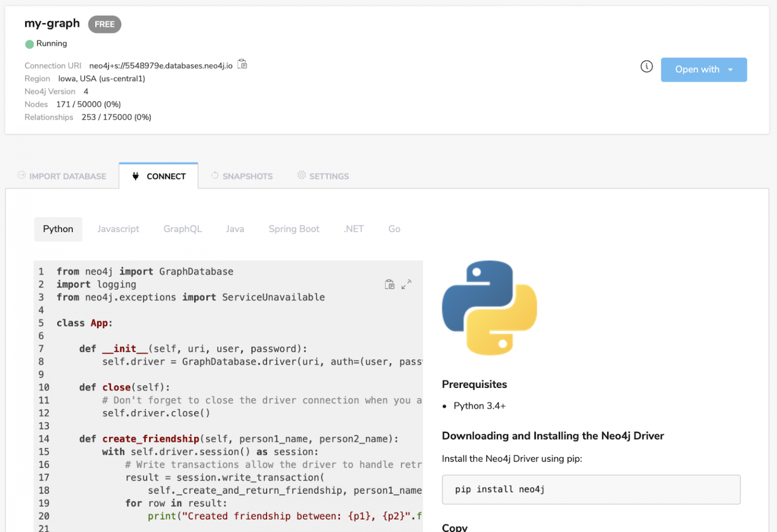Click the plug icon on the Connect tab

pyautogui.click(x=135, y=176)
